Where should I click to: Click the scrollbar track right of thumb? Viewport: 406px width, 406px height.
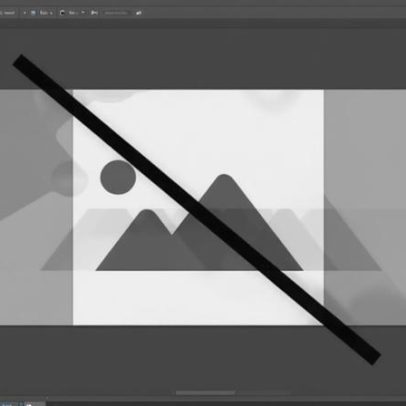(263, 393)
